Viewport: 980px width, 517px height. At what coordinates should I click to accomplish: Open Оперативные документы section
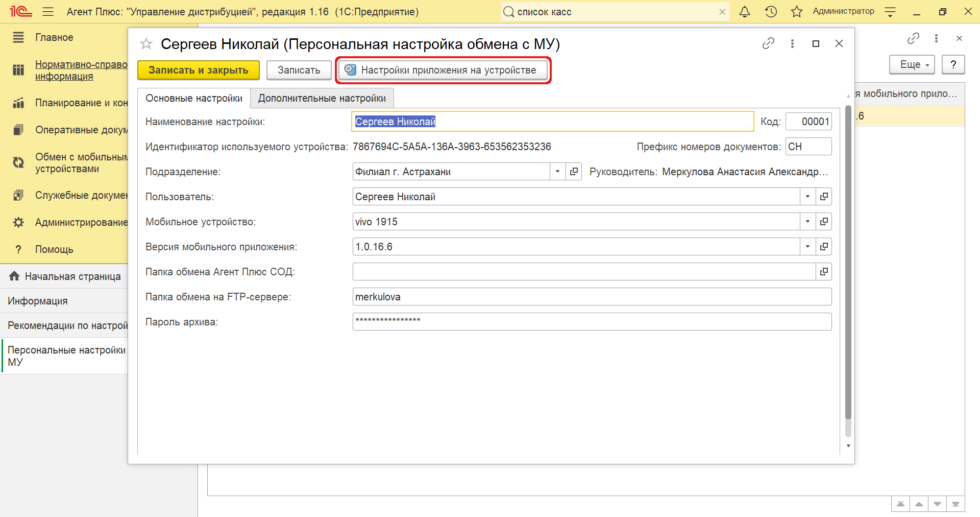[x=81, y=130]
